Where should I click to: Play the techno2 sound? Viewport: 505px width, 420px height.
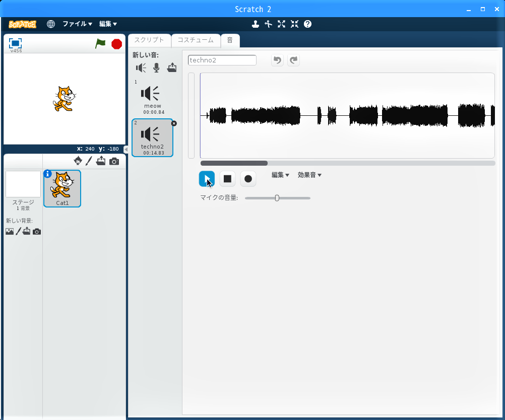pyautogui.click(x=207, y=179)
